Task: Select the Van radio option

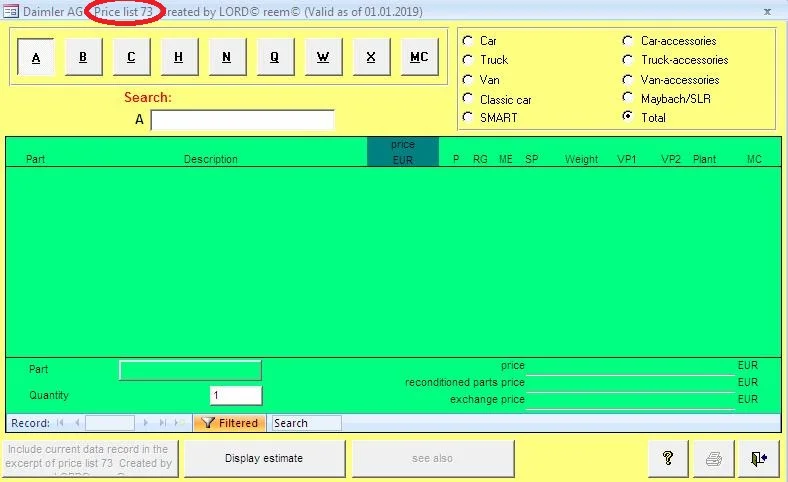Action: (468, 79)
